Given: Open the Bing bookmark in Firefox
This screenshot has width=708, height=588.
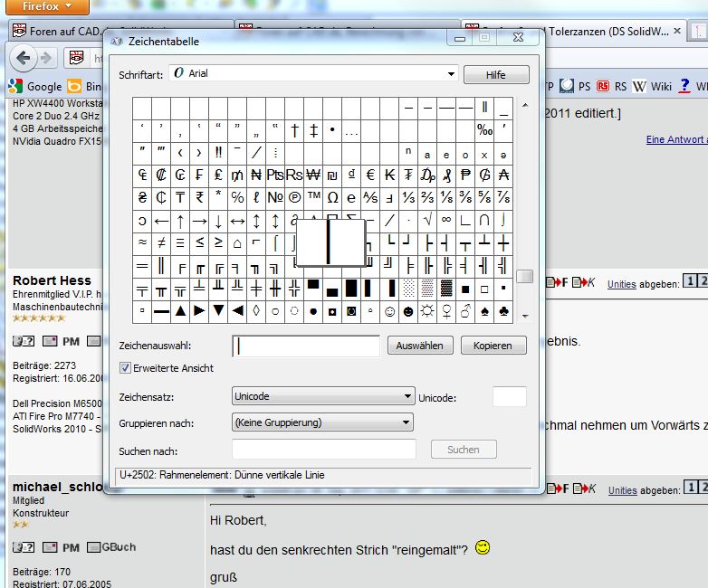Looking at the screenshot, I should 84,86.
